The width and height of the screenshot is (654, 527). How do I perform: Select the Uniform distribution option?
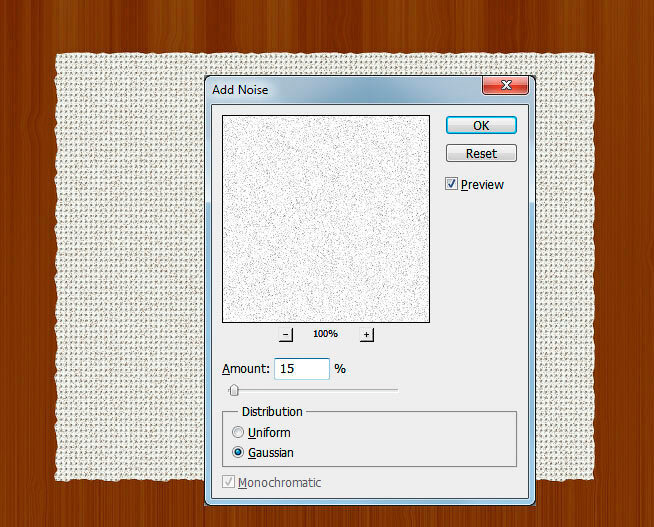pos(238,432)
